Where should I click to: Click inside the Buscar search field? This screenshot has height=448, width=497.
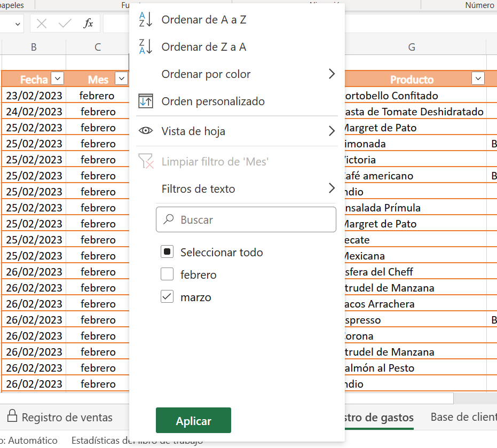click(x=246, y=219)
